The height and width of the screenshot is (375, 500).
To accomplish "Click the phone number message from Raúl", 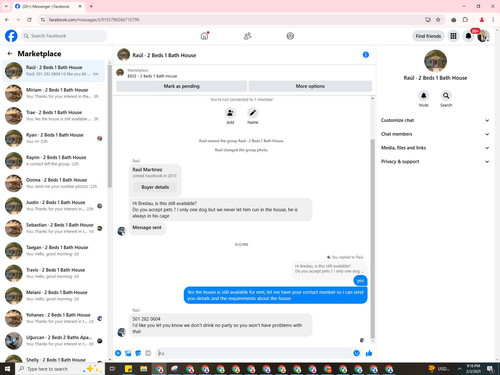I will 221,325.
